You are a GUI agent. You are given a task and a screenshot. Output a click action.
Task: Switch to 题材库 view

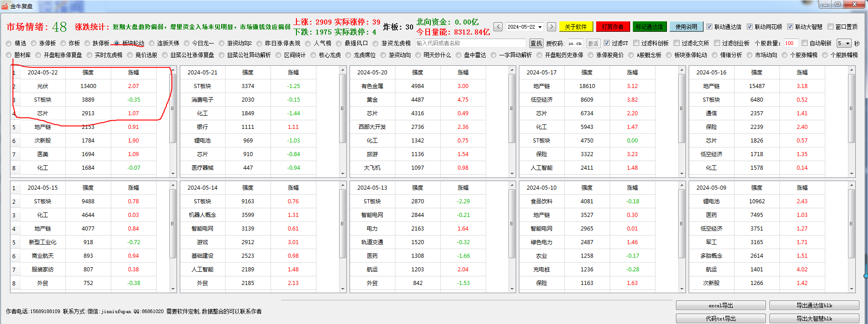point(9,55)
